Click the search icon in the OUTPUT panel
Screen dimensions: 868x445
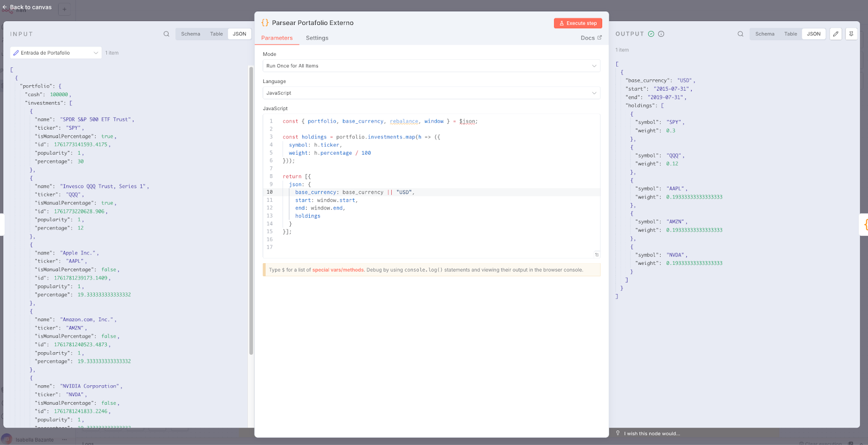(741, 34)
